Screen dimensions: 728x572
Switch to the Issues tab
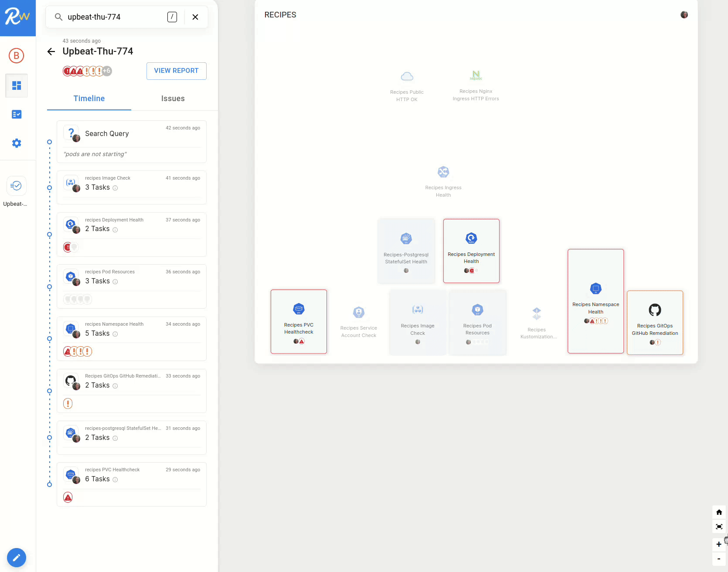(x=173, y=99)
